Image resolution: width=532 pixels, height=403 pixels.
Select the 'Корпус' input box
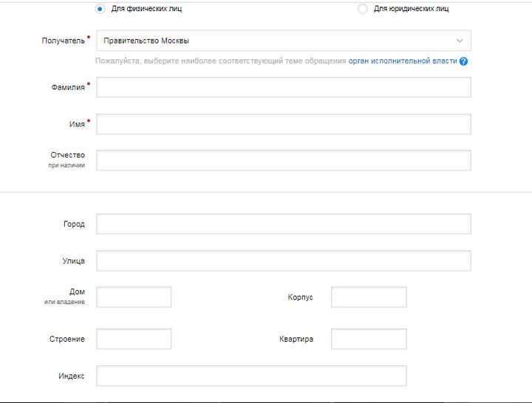(369, 297)
